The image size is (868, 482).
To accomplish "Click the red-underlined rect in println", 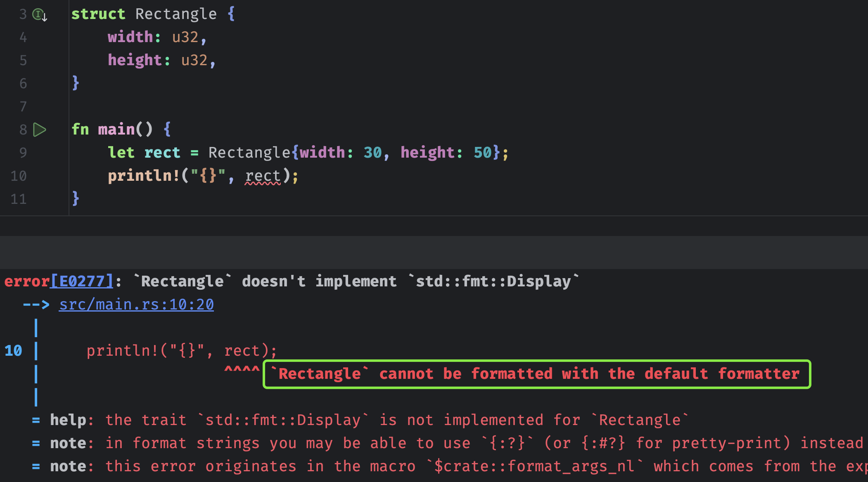I will tap(263, 176).
